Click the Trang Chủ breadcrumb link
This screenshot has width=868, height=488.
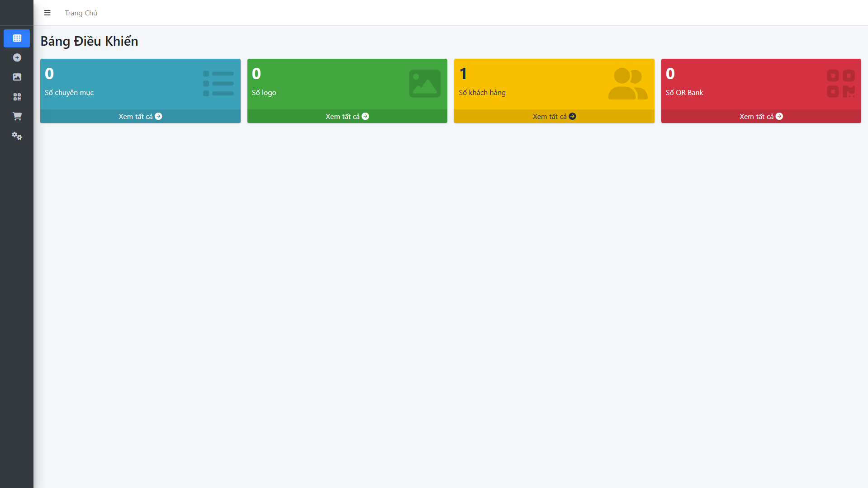[81, 13]
